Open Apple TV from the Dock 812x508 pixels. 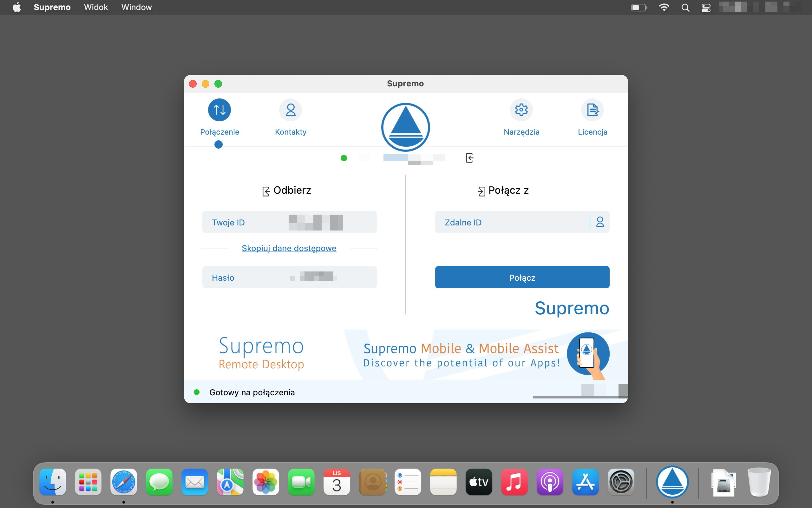click(x=479, y=482)
